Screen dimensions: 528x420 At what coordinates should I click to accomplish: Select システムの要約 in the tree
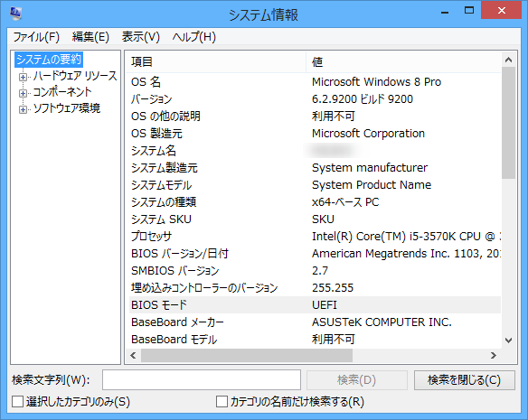[49, 60]
